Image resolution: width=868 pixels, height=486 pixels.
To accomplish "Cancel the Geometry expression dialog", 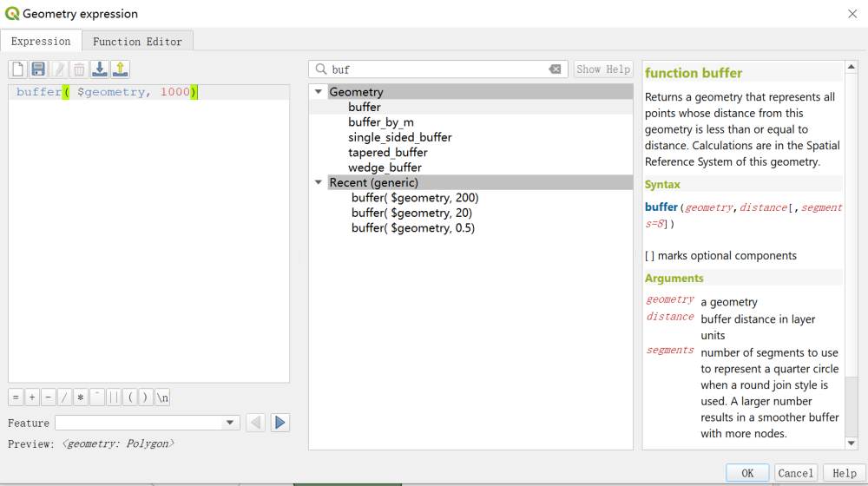I will (795, 473).
